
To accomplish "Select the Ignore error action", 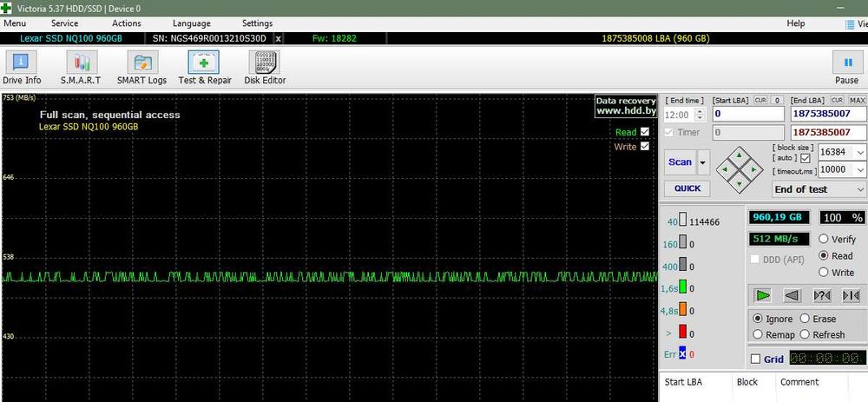I will point(758,319).
